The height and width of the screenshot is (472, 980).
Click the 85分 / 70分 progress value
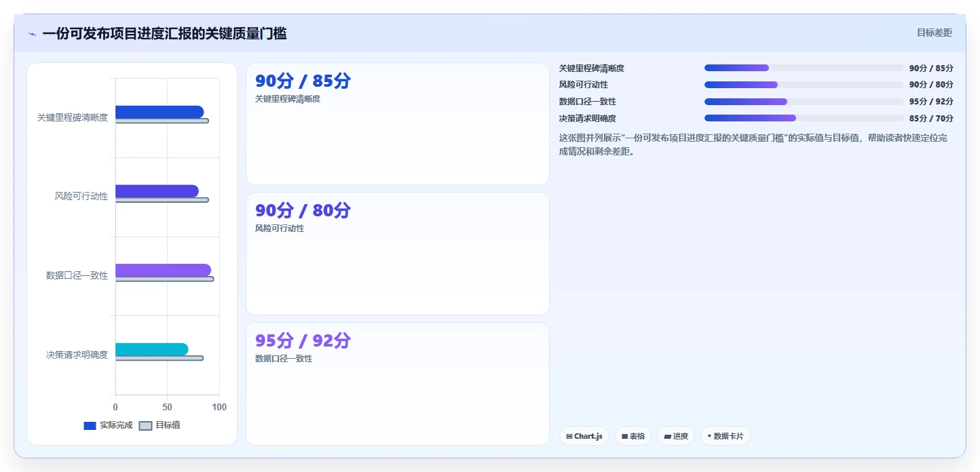click(x=931, y=118)
